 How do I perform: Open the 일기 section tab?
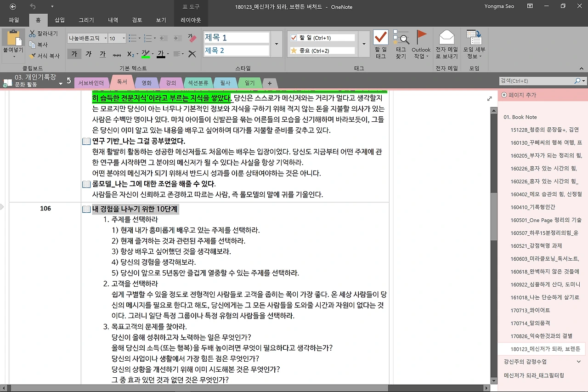(x=249, y=83)
